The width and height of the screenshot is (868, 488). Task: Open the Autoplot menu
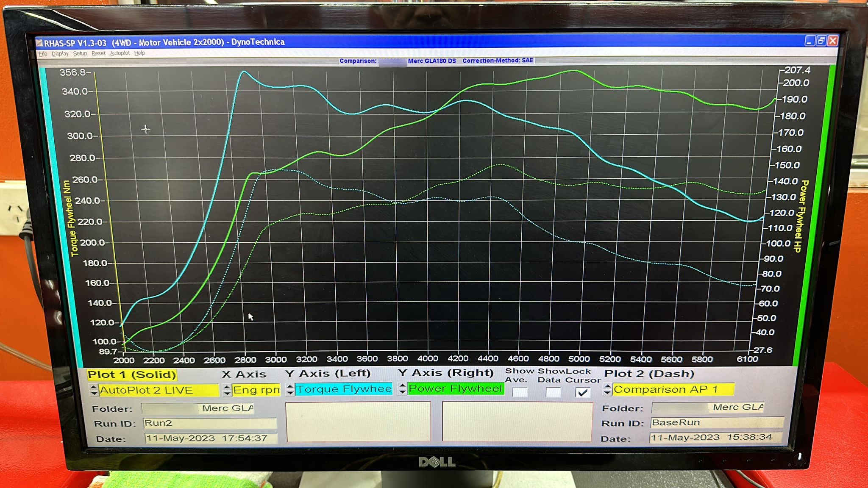click(120, 53)
